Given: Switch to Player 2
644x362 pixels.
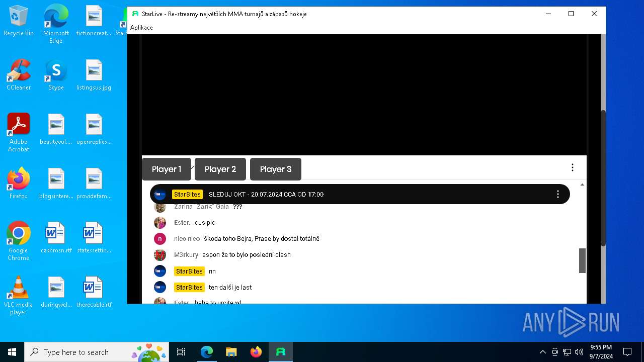Looking at the screenshot, I should tap(220, 169).
